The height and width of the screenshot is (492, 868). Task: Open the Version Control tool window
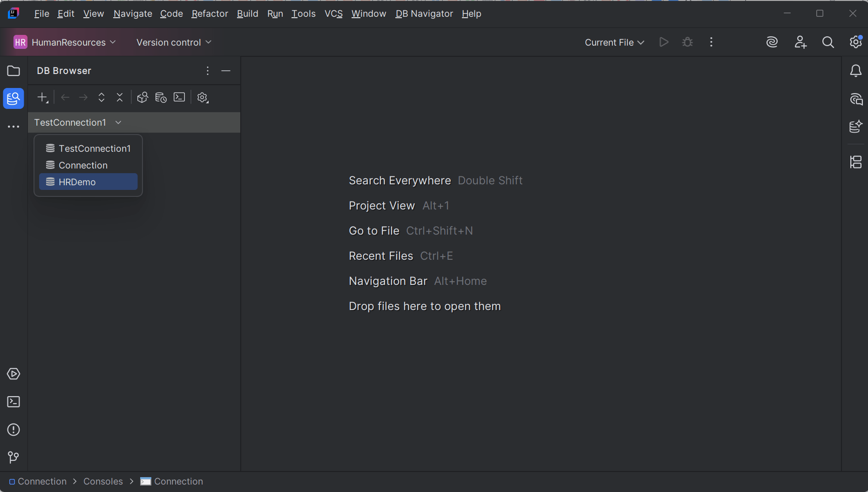(x=13, y=457)
